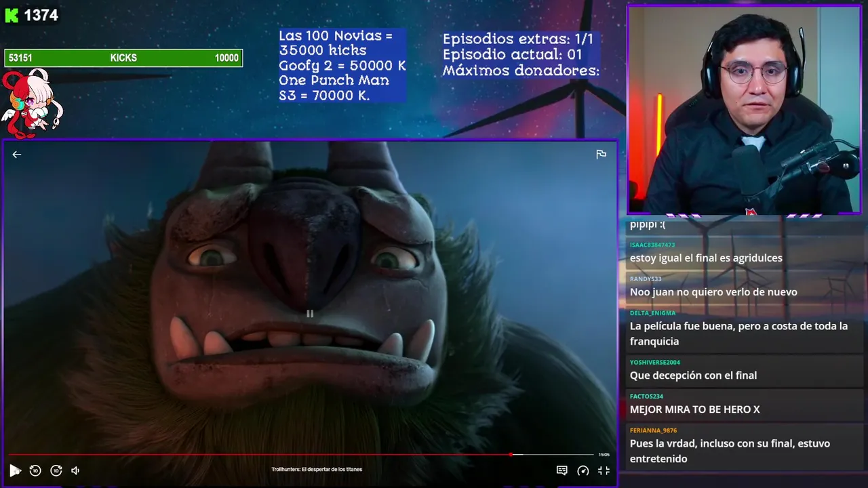Click the streamer webcam feed

coord(744,110)
